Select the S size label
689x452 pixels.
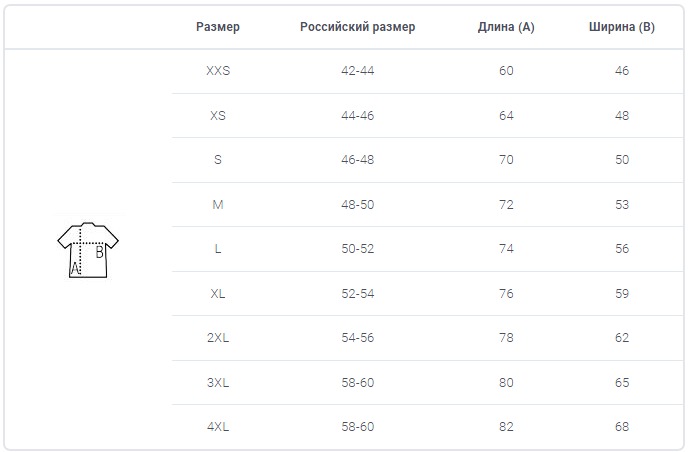(x=218, y=159)
